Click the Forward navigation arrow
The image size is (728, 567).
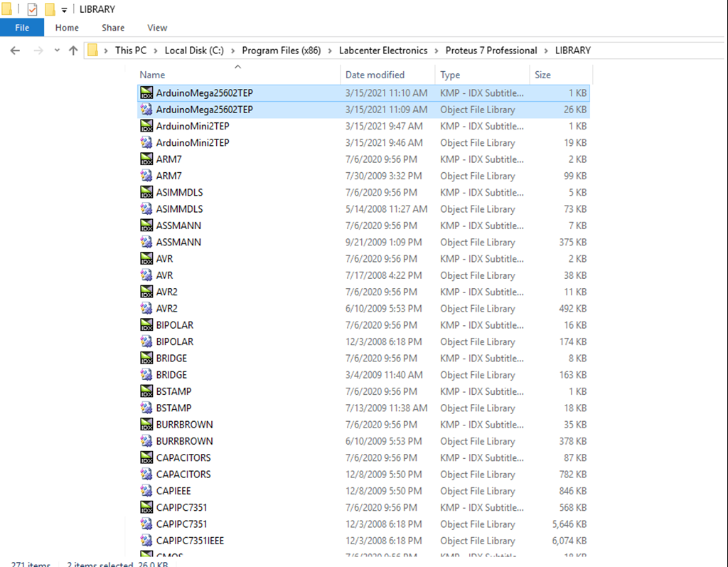pos(38,51)
